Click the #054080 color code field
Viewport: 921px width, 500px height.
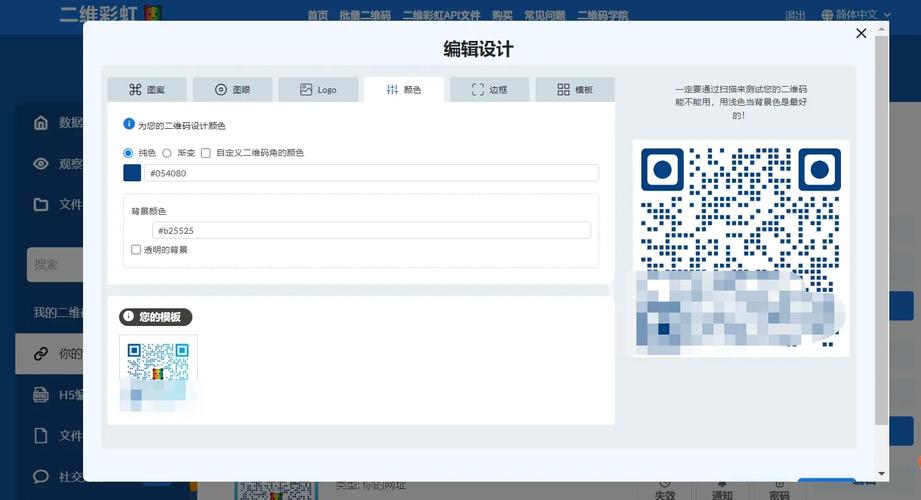coord(371,173)
